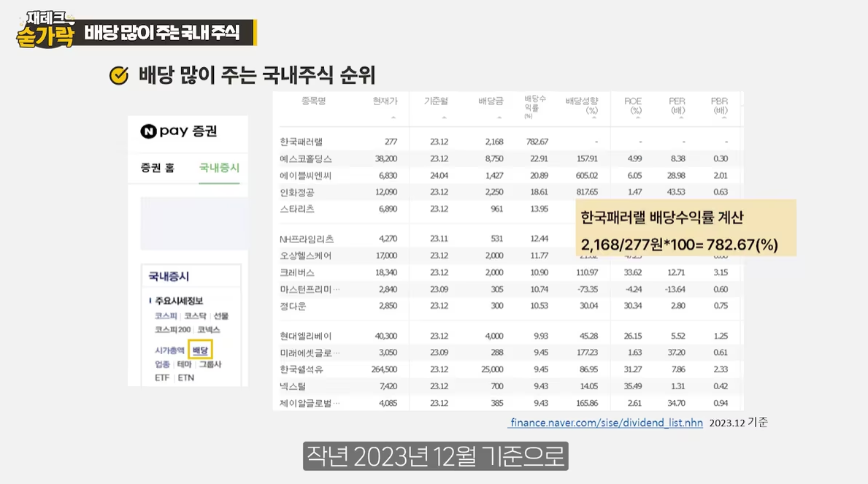Open the 넥스틸 stock link
This screenshot has width=868, height=484.
click(x=292, y=386)
